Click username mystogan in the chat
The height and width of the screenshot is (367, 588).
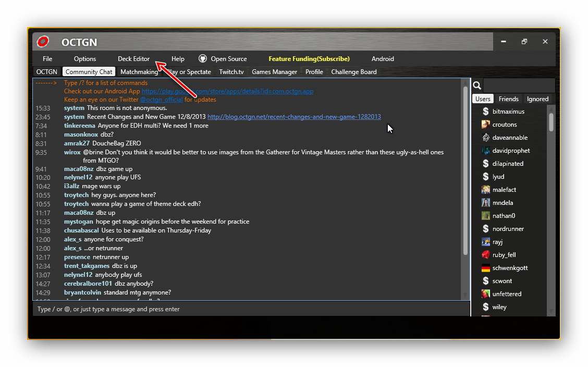78,222
